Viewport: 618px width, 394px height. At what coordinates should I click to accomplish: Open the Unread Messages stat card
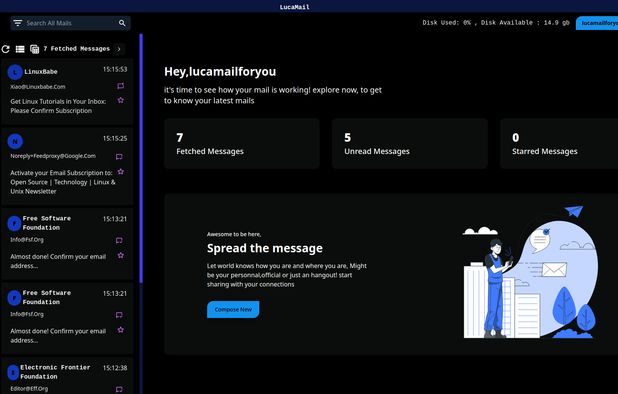[410, 144]
